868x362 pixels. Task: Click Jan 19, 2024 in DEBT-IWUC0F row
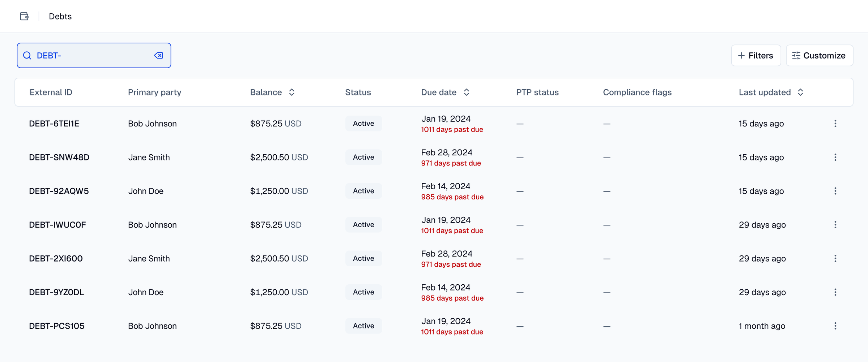tap(446, 220)
